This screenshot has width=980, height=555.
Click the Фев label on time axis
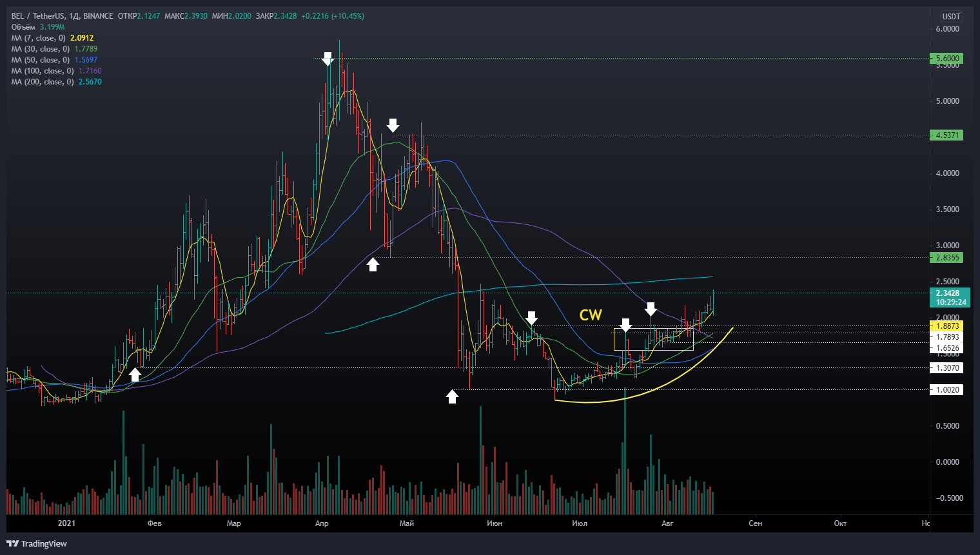(x=155, y=523)
